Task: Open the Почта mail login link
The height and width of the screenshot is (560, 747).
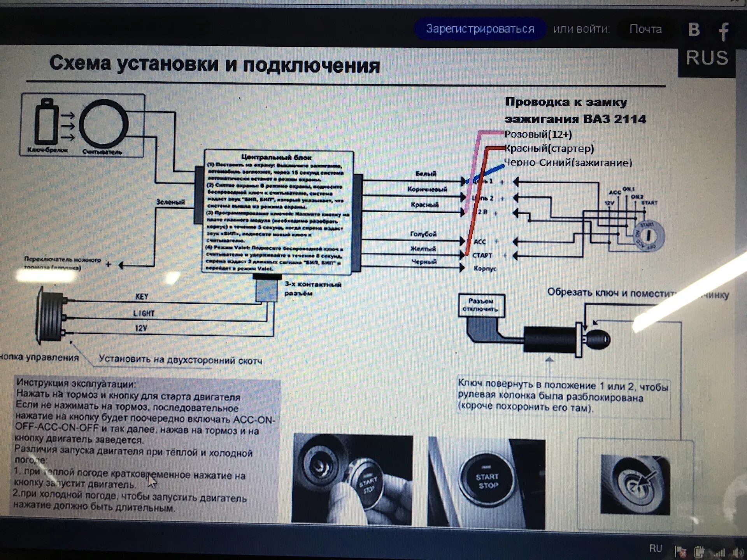Action: (645, 29)
